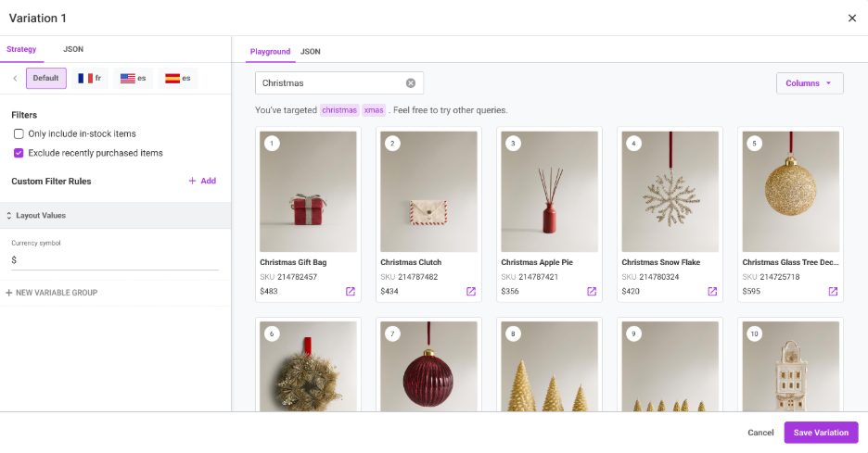868x453 pixels.
Task: Click the xmas targeted query tag
Action: point(374,110)
